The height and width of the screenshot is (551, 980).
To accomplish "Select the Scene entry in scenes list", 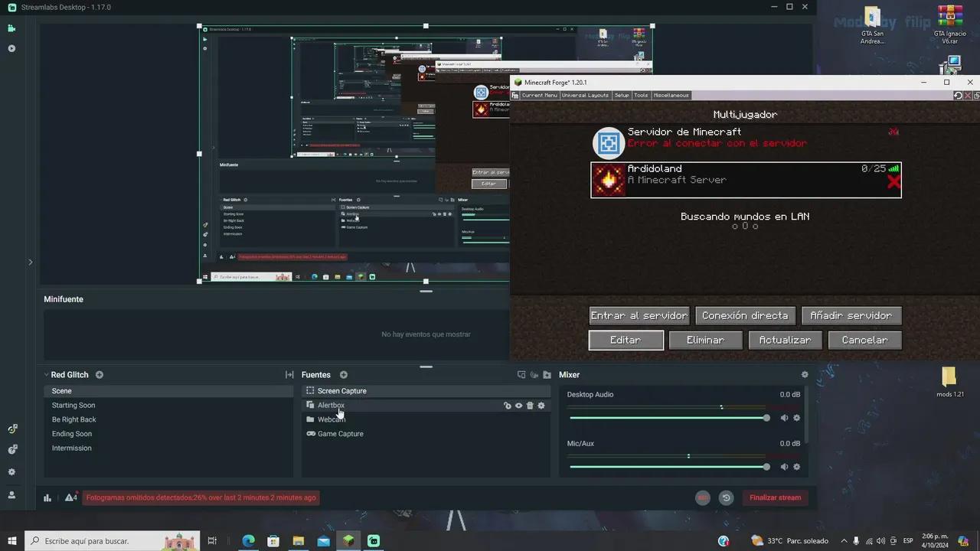I will (168, 391).
